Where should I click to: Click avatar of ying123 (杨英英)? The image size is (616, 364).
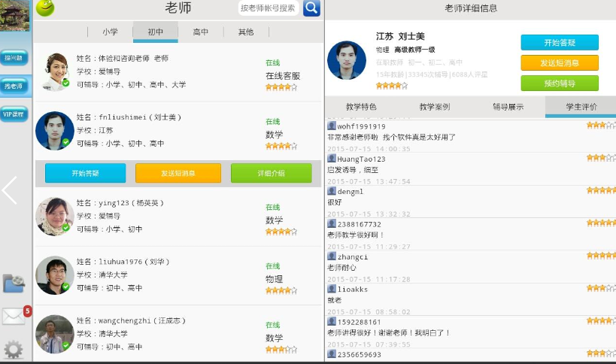[55, 217]
